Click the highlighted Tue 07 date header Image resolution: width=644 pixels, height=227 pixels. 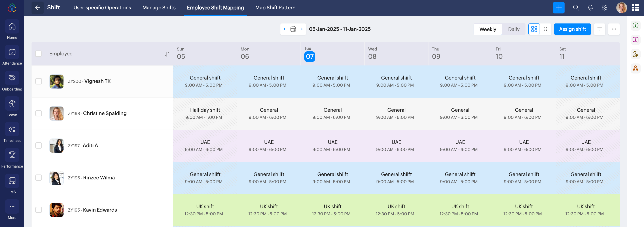click(309, 57)
